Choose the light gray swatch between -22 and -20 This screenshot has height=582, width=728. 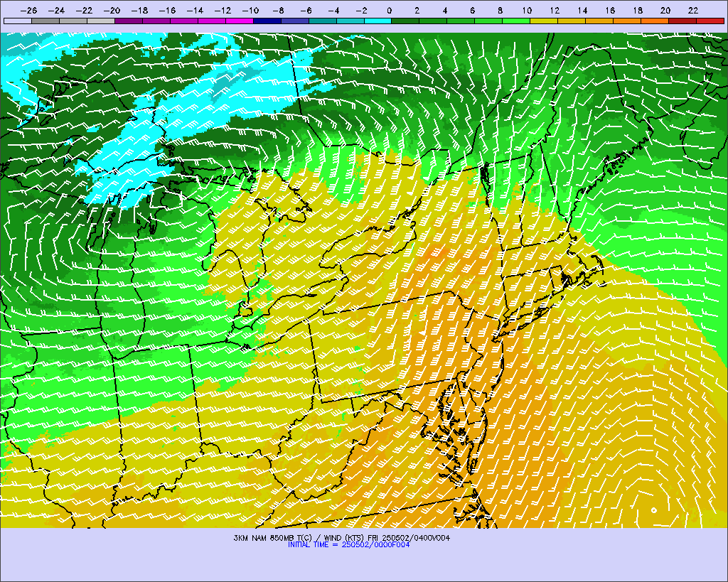coord(101,21)
